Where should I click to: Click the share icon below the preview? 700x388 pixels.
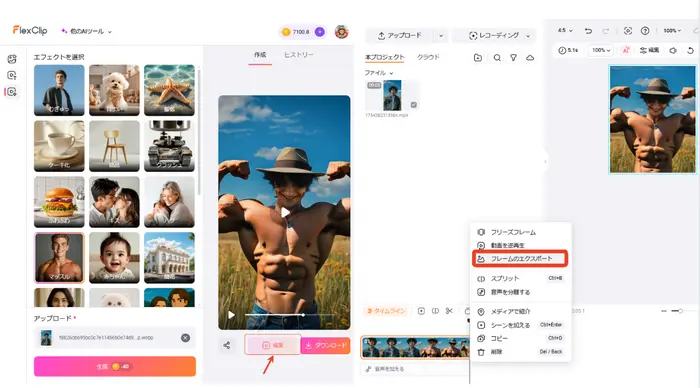pyautogui.click(x=227, y=345)
